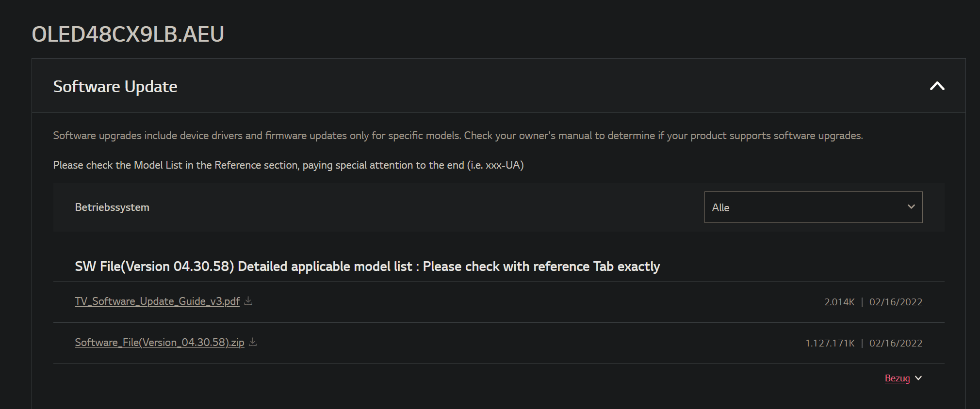Click the 1.127.171K file size text
The height and width of the screenshot is (409, 980).
coord(830,343)
